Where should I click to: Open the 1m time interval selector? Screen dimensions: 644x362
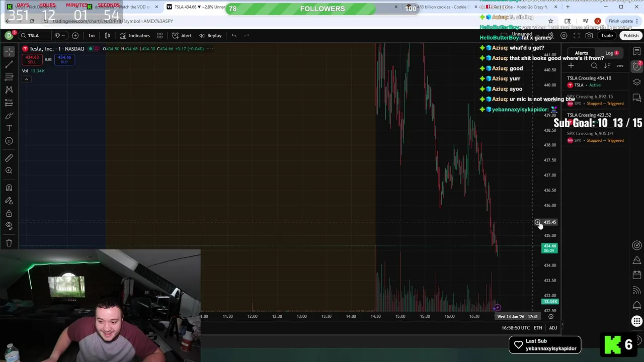[92, 35]
